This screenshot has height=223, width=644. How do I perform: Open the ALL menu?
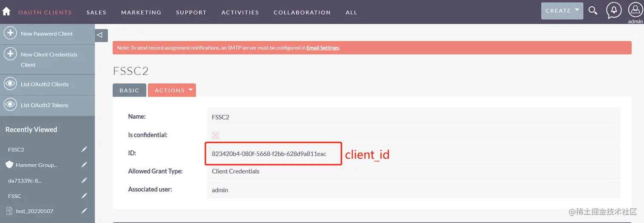click(351, 12)
